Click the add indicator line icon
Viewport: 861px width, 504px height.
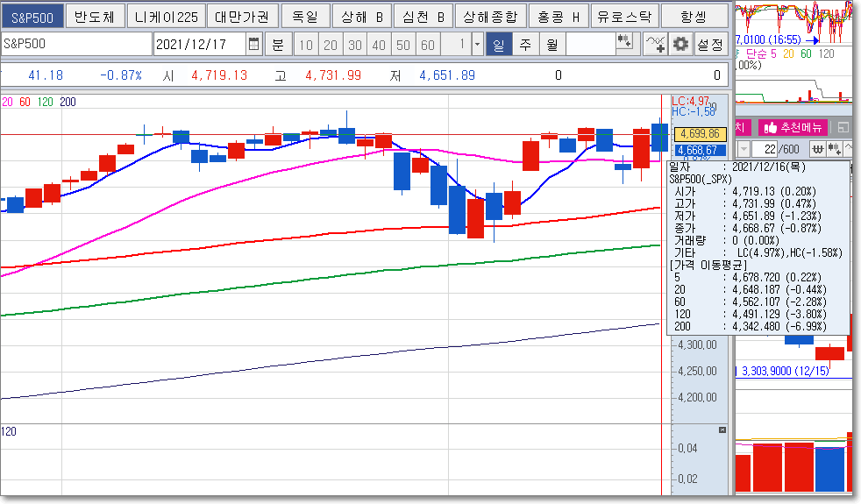[x=655, y=44]
